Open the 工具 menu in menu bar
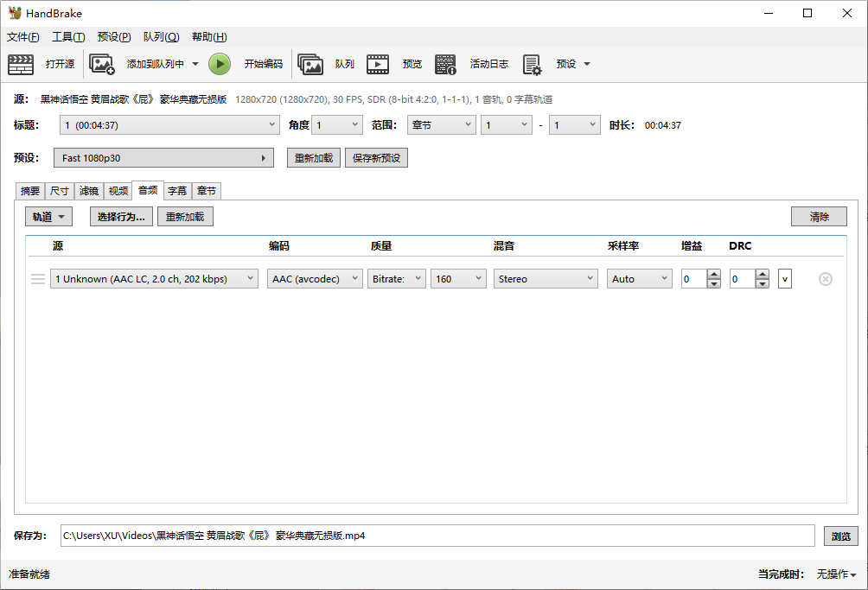Viewport: 868px width, 590px height. pos(68,37)
